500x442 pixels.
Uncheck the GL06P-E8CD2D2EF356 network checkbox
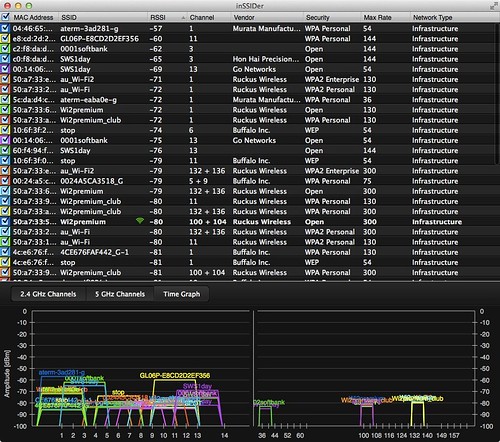point(5,38)
